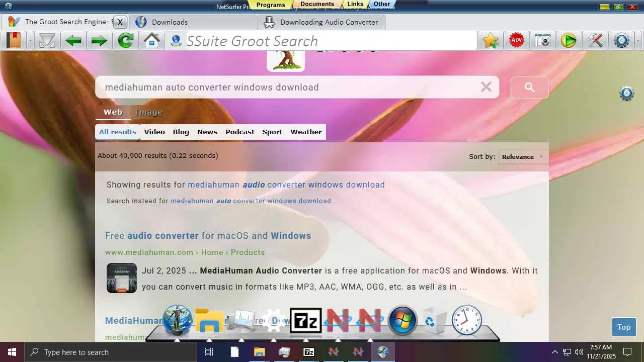Viewport: 644px width, 362px height.
Task: Launch the globe browser icon in dock
Action: coord(177,320)
